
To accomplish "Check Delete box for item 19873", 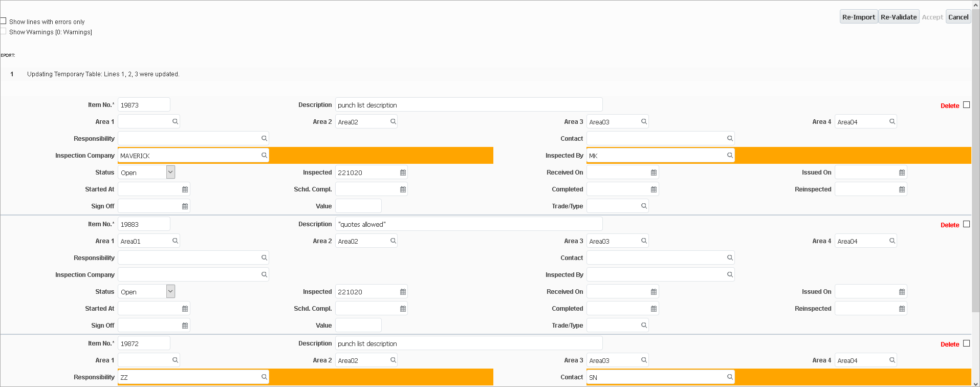I will point(966,104).
